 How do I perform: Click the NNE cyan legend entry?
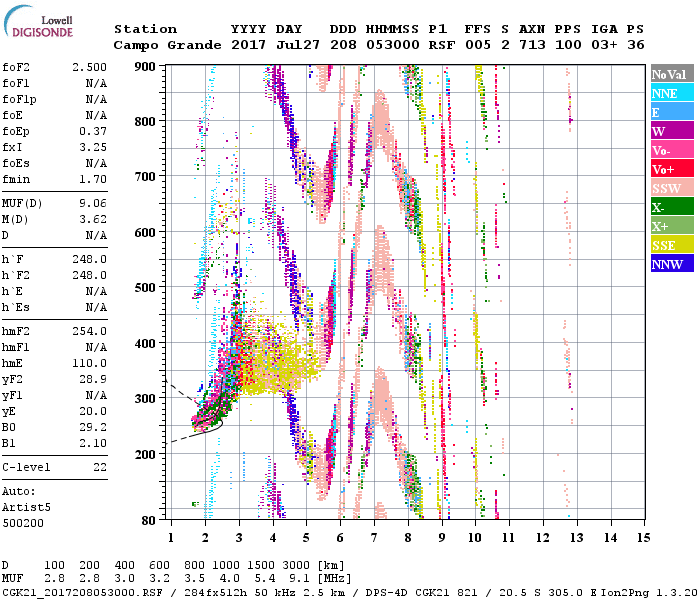click(671, 93)
